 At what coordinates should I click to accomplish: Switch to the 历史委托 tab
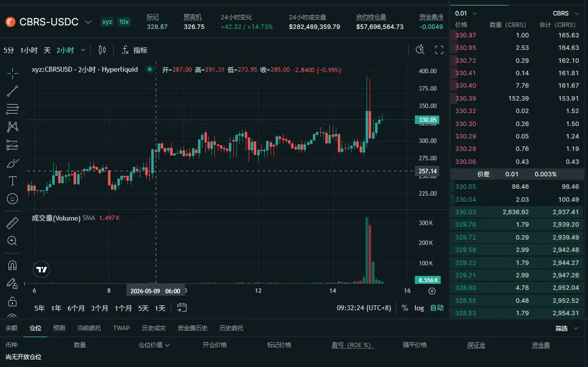(x=231, y=328)
